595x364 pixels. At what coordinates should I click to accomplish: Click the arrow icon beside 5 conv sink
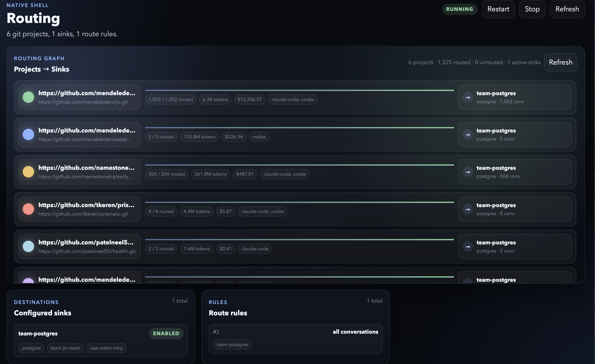(x=468, y=135)
